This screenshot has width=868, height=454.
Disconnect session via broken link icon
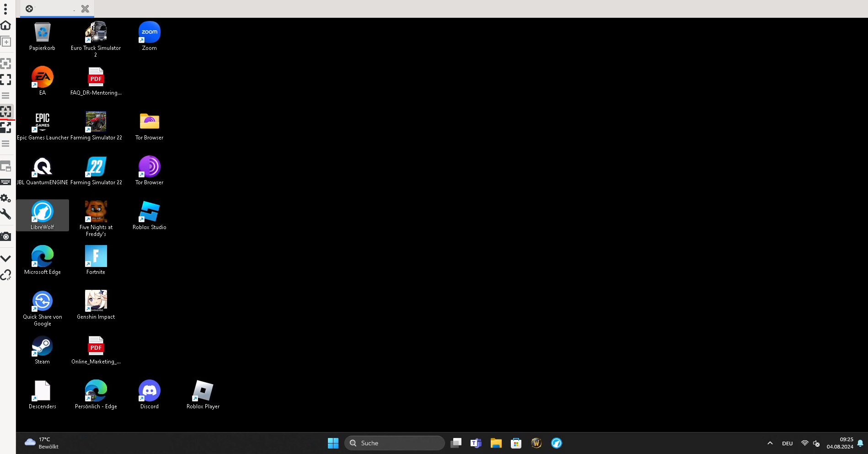point(6,275)
